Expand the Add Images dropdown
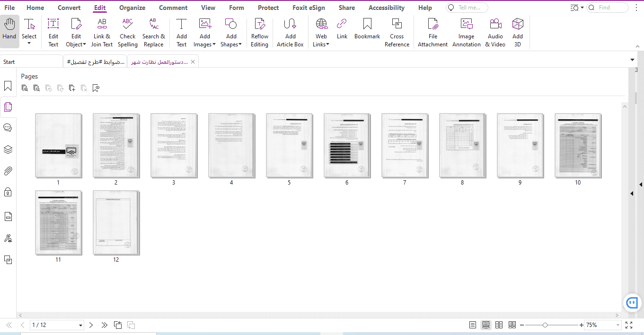 point(214,44)
